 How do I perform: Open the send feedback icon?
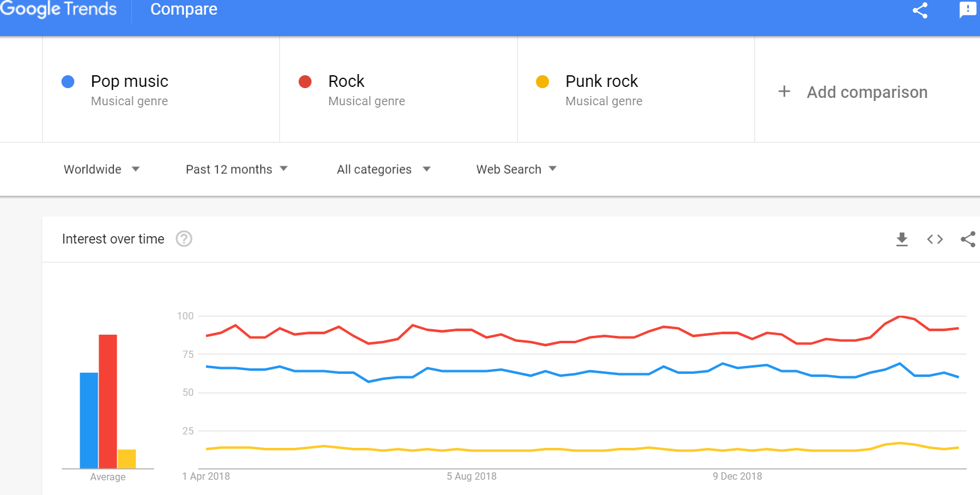coord(968,10)
